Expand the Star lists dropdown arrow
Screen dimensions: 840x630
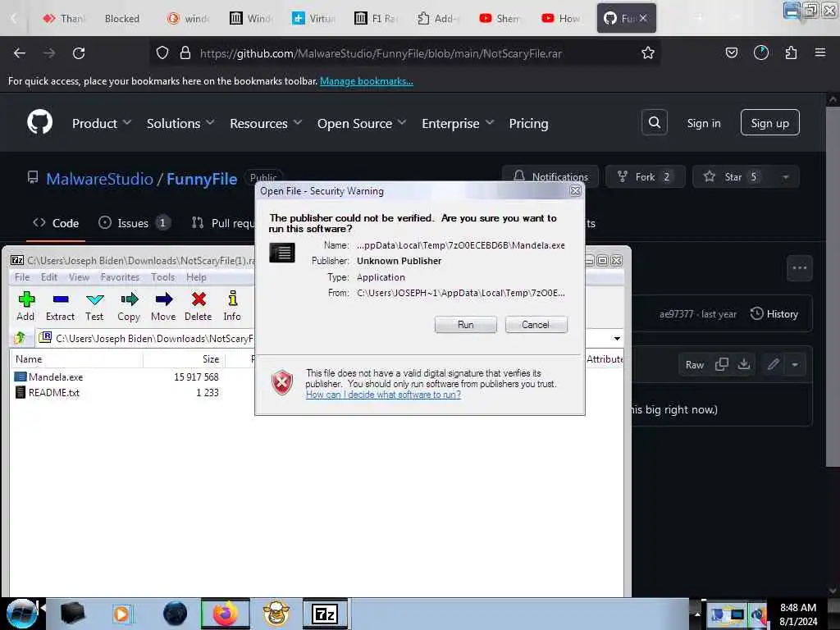pos(785,177)
